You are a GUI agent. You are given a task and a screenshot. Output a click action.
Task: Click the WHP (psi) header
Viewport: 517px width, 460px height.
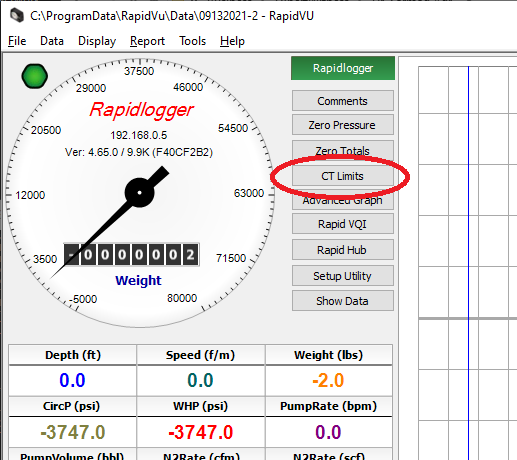(x=201, y=406)
